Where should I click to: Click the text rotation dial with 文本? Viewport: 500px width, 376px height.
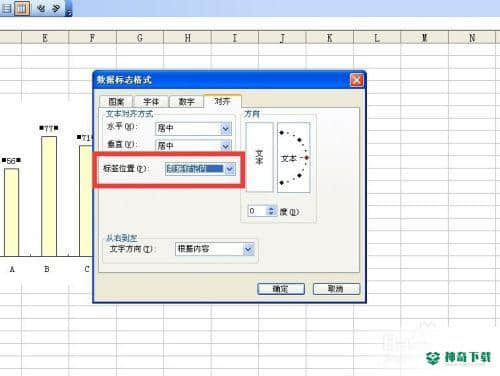coord(294,157)
